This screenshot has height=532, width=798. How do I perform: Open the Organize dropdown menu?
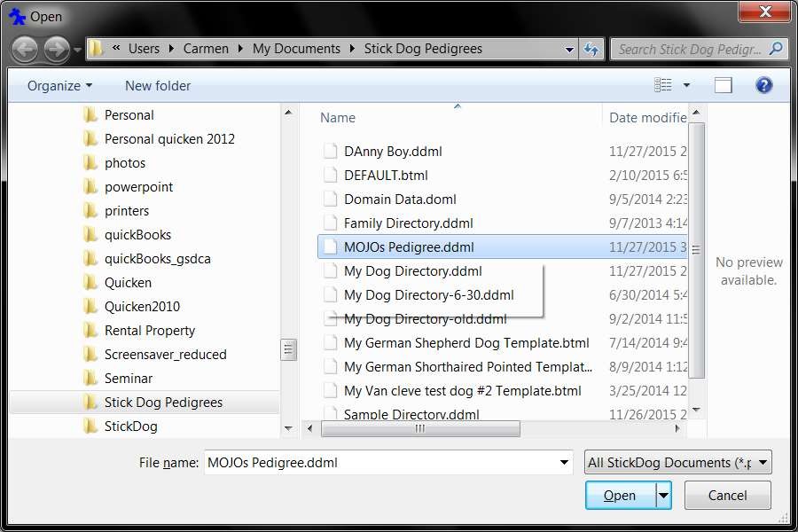point(59,85)
